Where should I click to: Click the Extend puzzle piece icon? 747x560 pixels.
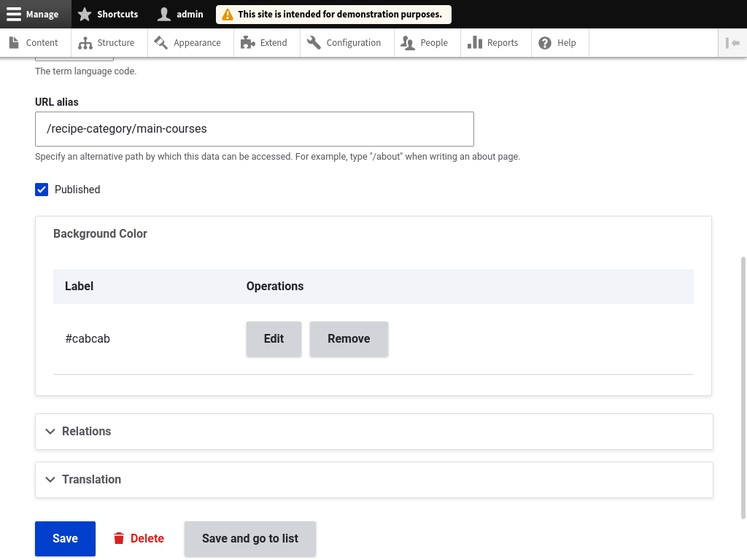247,43
